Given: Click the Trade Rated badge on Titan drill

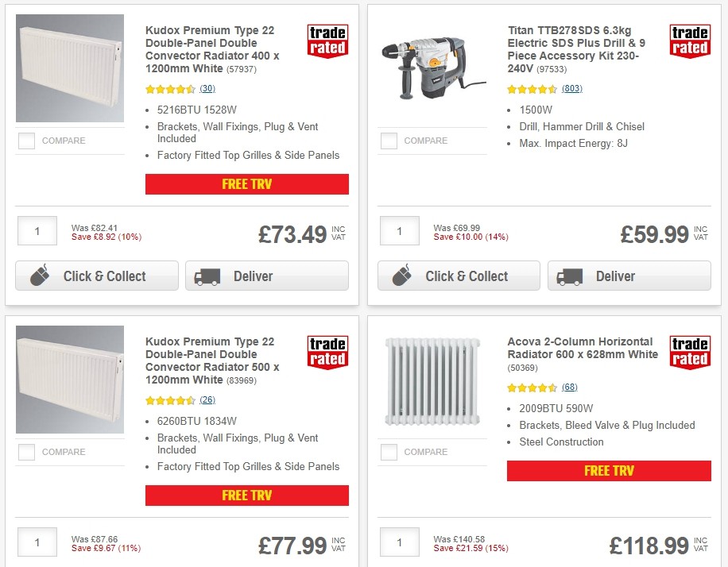Looking at the screenshot, I should point(690,41).
